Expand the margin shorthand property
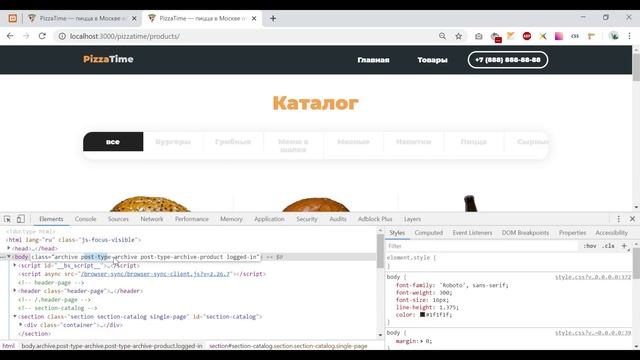Image resolution: width=640 pixels, height=360 pixels. click(422, 341)
